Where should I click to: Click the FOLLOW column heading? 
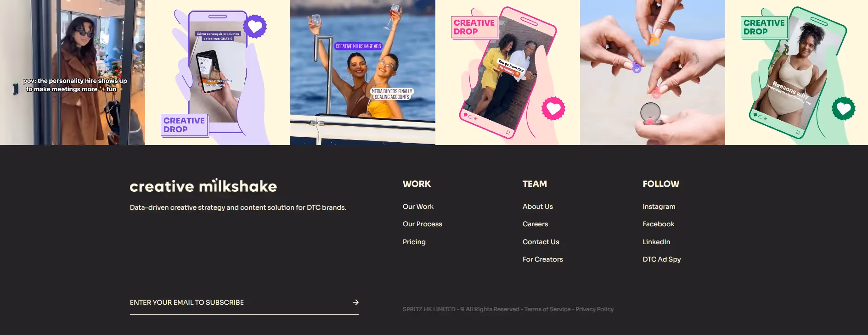click(x=661, y=184)
